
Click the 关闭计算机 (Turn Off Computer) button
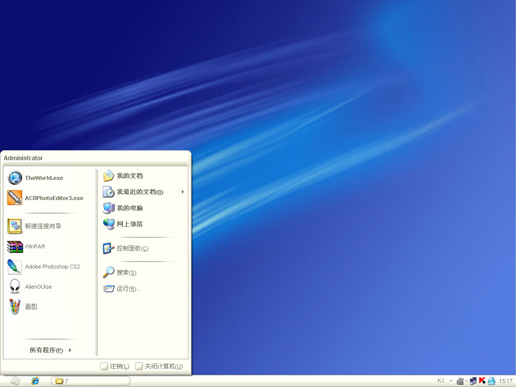(159, 366)
